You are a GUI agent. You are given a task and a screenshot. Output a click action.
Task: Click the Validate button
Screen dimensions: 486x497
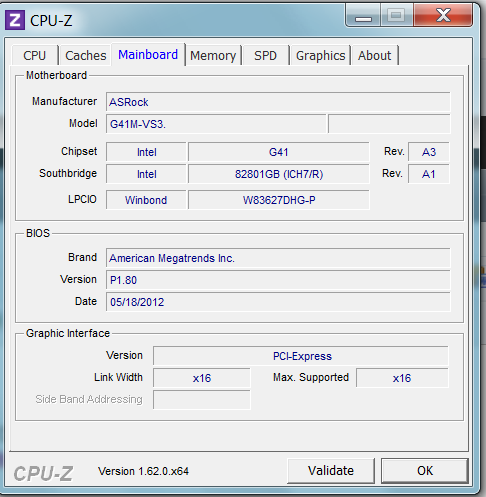[331, 471]
